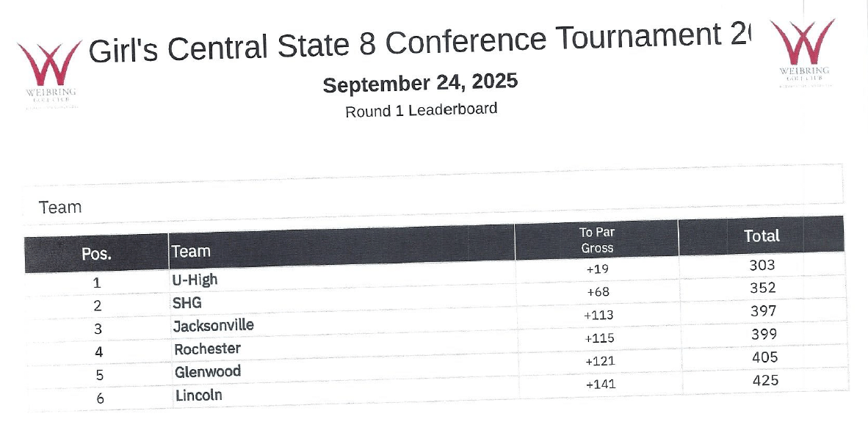Click the tournament title heading
The height and width of the screenshot is (430, 868).
419,42
